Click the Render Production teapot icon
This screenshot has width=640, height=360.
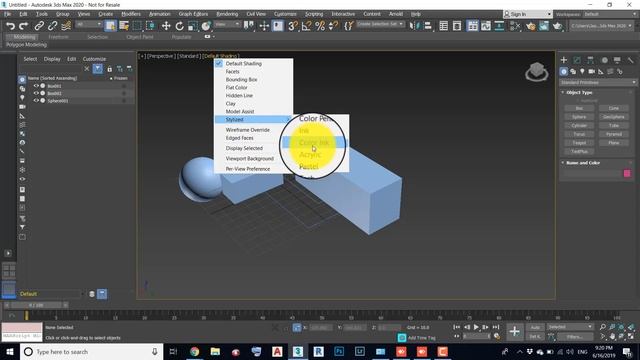tap(557, 26)
